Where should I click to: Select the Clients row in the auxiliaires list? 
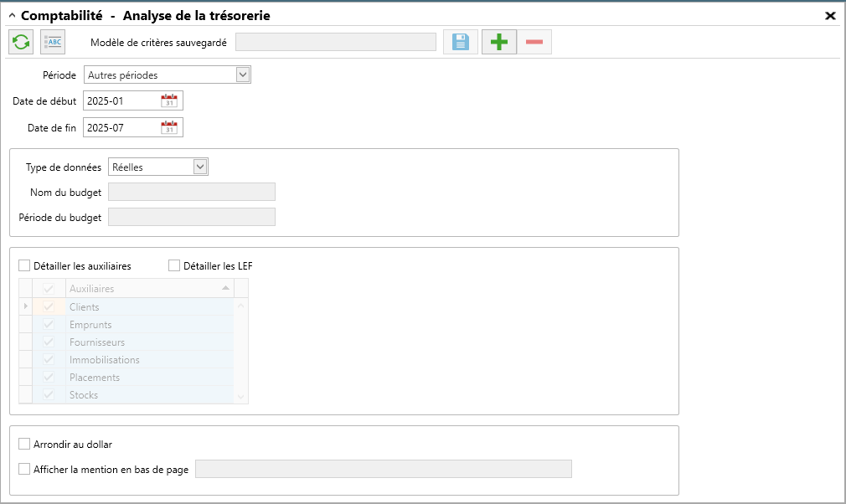132,306
